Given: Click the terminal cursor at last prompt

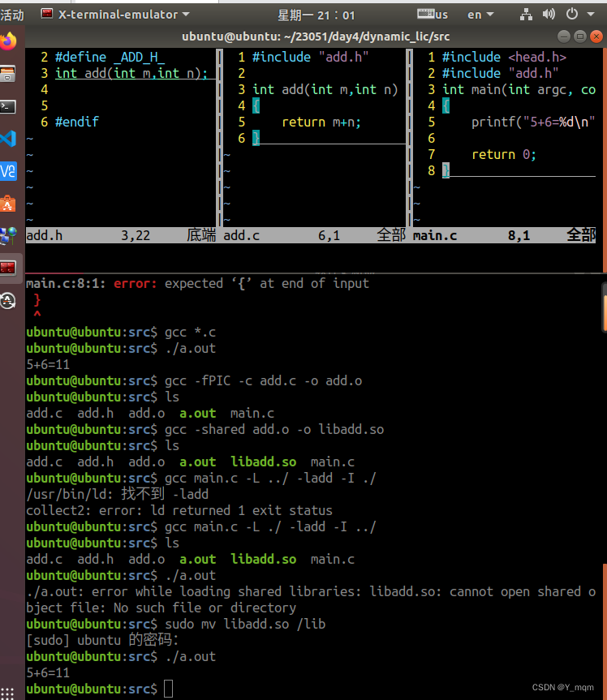Looking at the screenshot, I should click(x=169, y=689).
